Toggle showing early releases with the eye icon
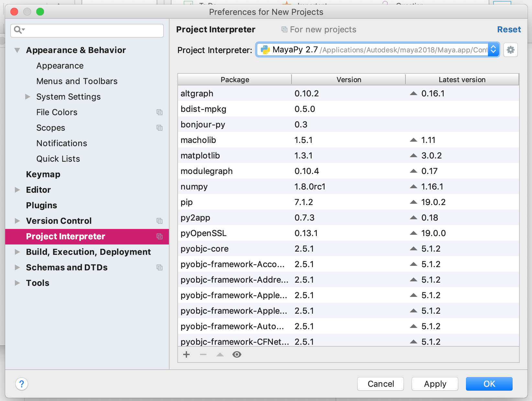This screenshot has height=401, width=532. 237,354
